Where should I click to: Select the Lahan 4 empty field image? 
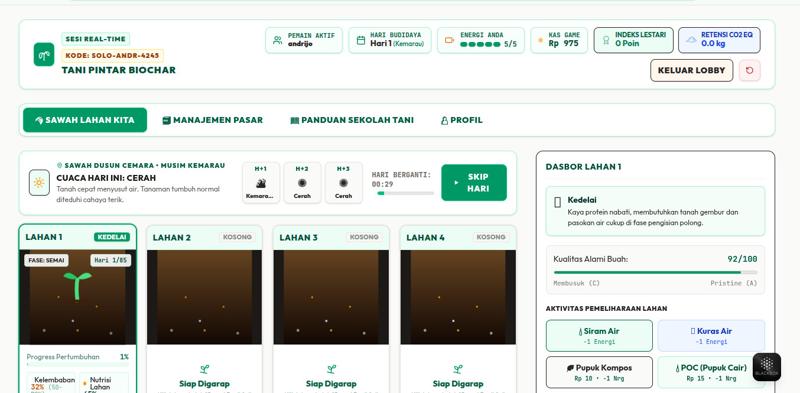[x=458, y=297]
